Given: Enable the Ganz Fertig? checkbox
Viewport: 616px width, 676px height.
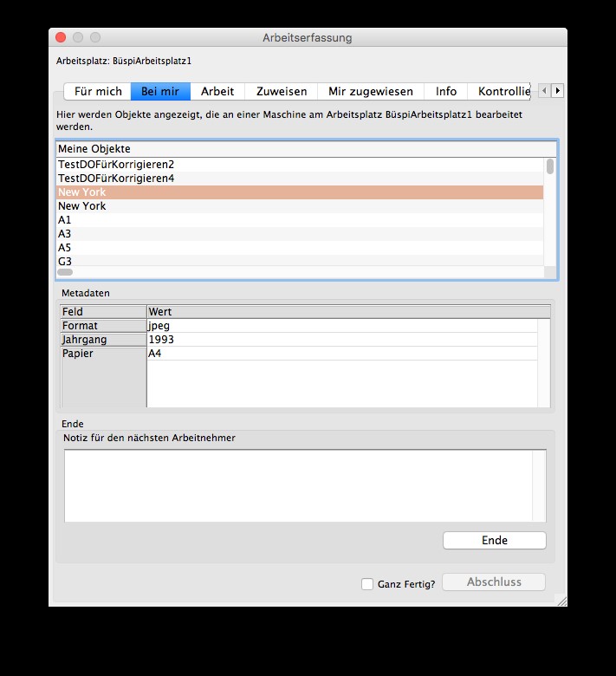Looking at the screenshot, I should (367, 584).
